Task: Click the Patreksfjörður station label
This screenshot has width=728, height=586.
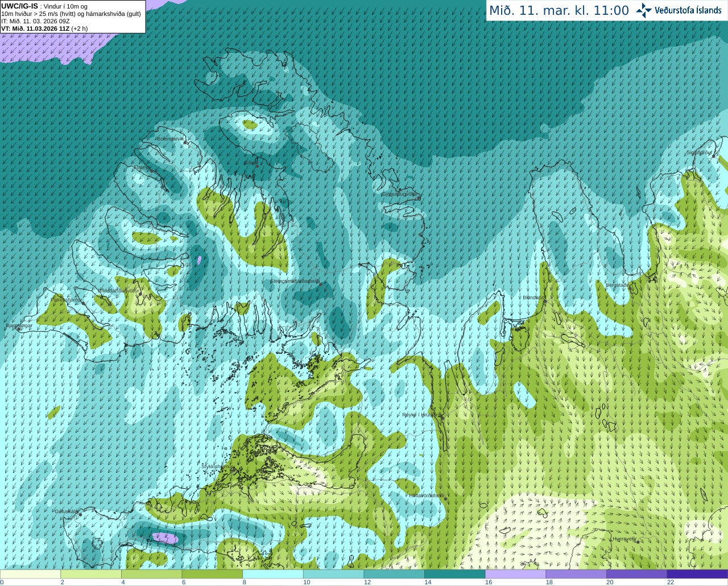Action: pos(67,299)
